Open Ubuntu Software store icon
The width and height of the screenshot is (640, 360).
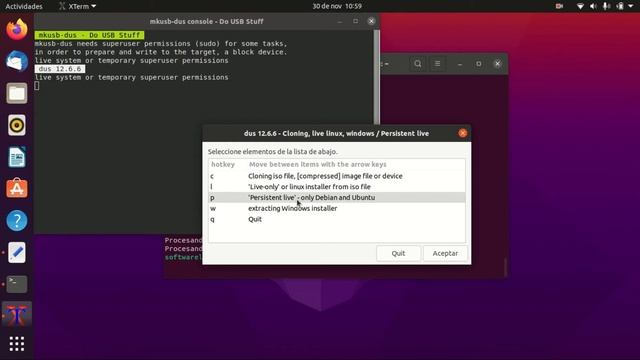point(17,189)
